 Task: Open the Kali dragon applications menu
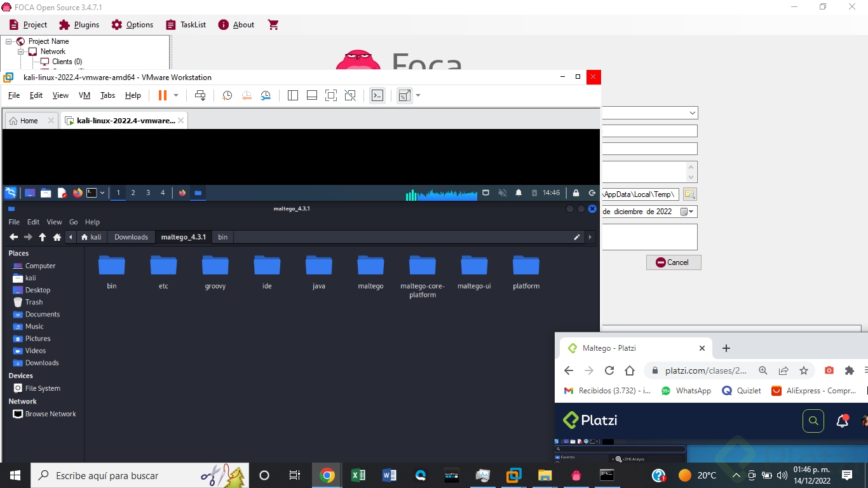11,193
